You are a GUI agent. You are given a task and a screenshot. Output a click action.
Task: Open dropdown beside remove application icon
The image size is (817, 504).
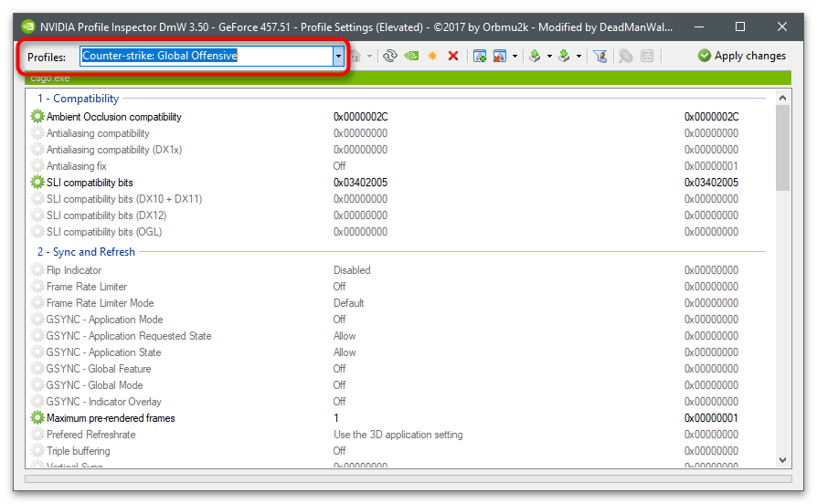pos(515,57)
